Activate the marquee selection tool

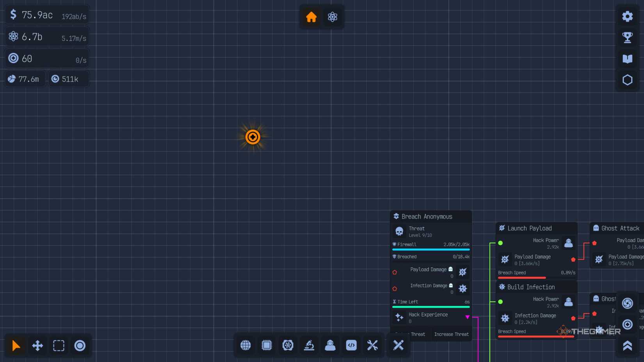tap(59, 346)
